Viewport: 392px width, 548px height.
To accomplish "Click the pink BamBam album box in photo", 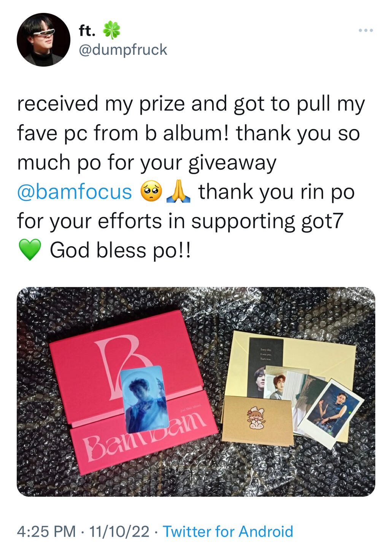I will pos(133,392).
